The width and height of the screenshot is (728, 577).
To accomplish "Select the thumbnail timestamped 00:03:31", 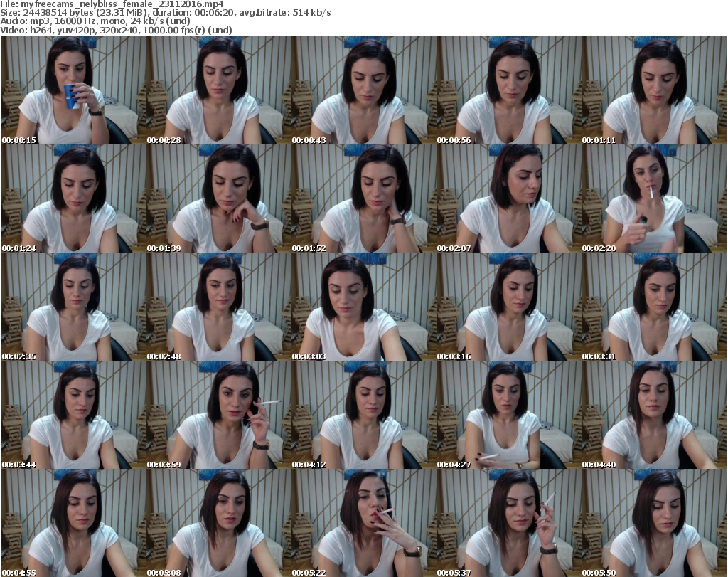I will click(654, 307).
